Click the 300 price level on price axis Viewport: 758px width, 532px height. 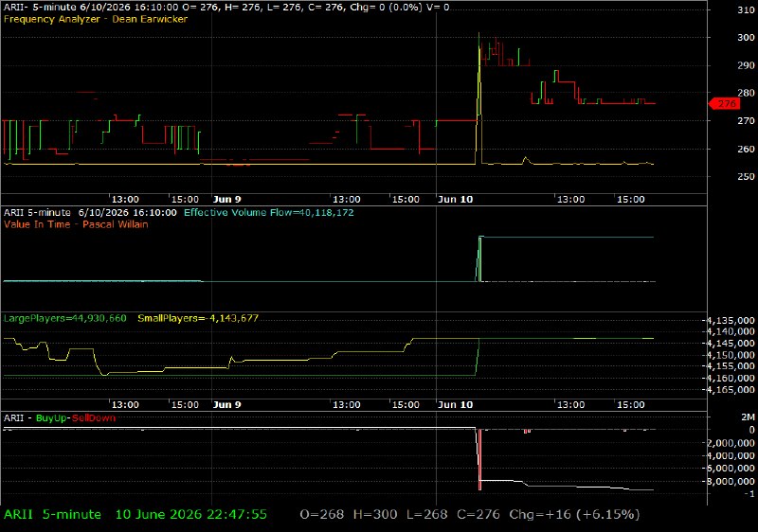pyautogui.click(x=746, y=38)
